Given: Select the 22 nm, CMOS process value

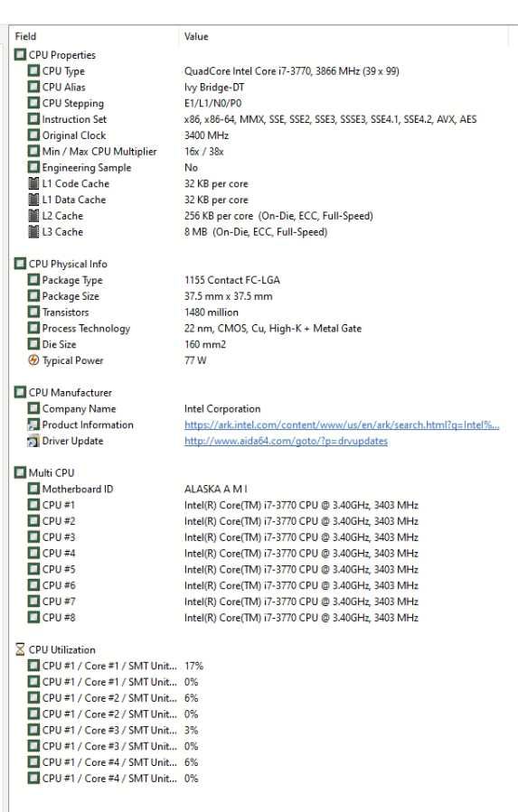Looking at the screenshot, I should pyautogui.click(x=273, y=328).
